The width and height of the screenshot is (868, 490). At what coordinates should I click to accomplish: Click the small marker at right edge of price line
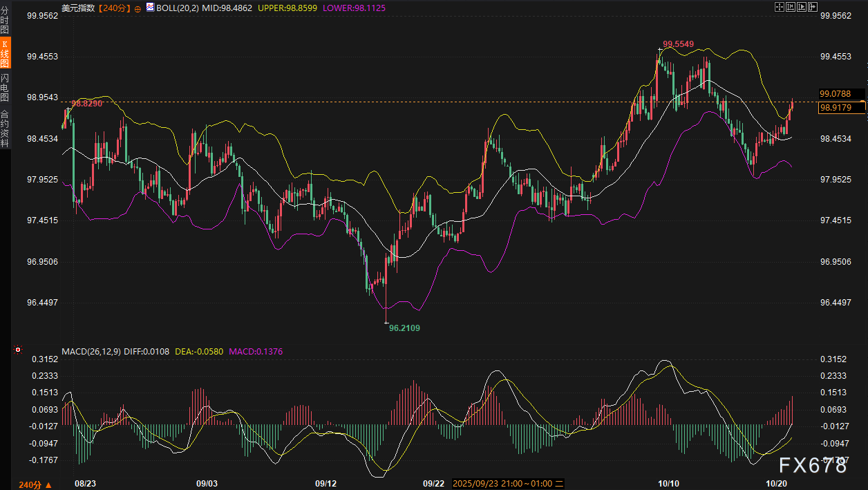coord(864,102)
